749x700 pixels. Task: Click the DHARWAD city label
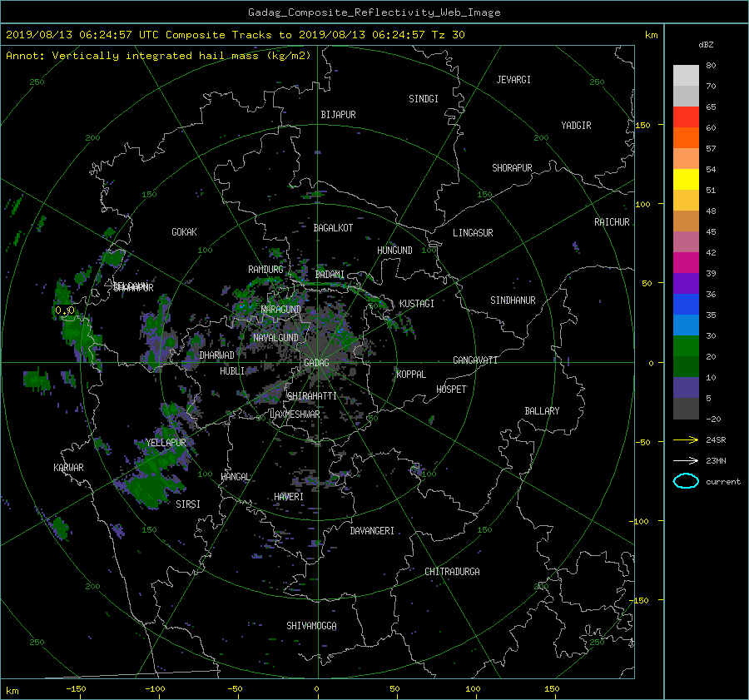tap(217, 355)
